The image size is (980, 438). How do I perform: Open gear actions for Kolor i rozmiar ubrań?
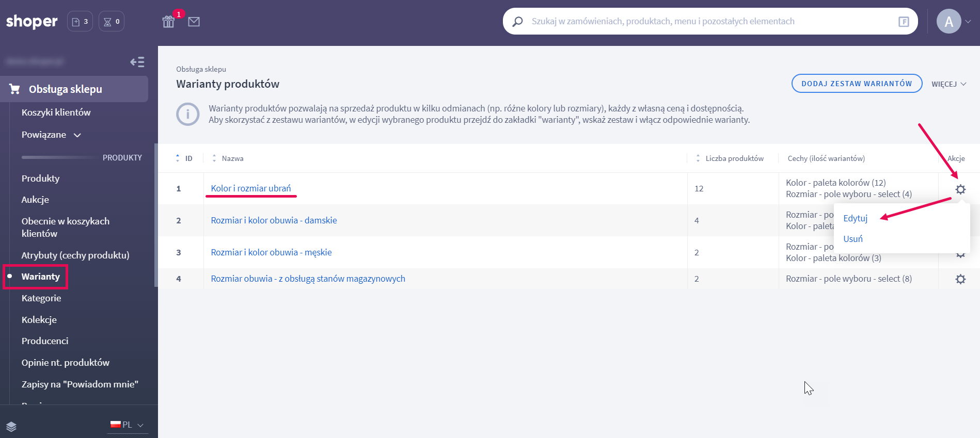coord(960,189)
